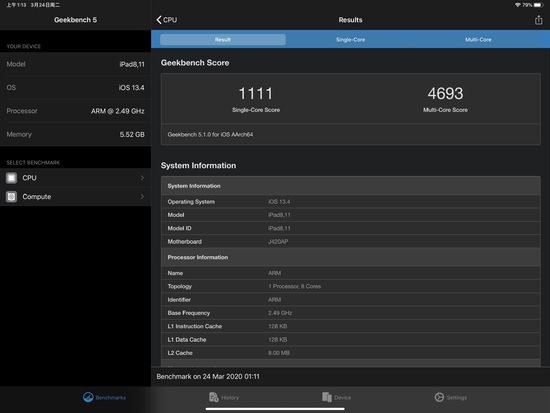The width and height of the screenshot is (550, 413).
Task: Click the 'Benchmark on 24 Mar 2020 01:11' text
Action: pos(208,377)
